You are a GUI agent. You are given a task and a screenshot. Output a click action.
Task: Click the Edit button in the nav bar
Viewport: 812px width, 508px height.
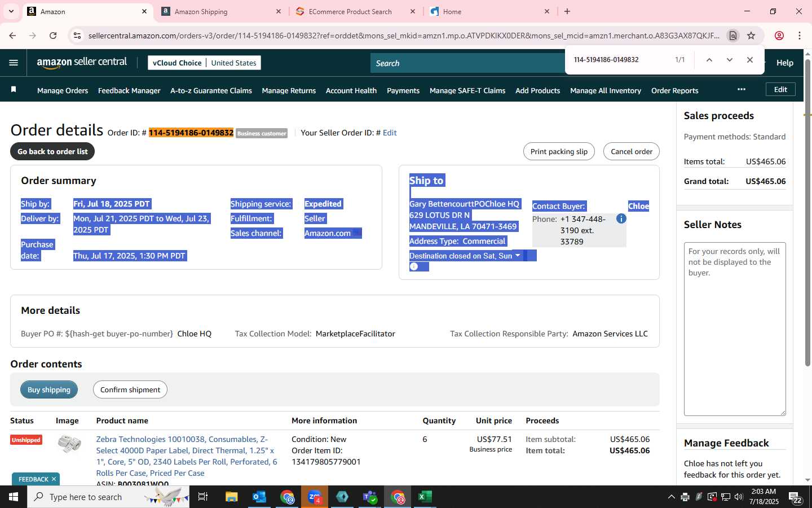(x=780, y=89)
